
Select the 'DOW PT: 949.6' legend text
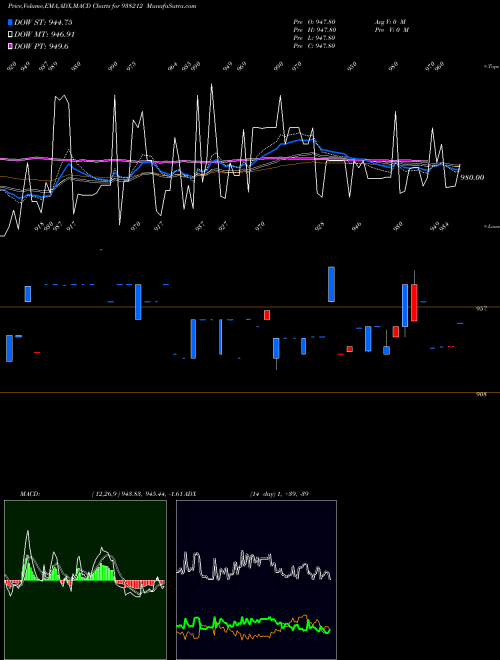41,46
